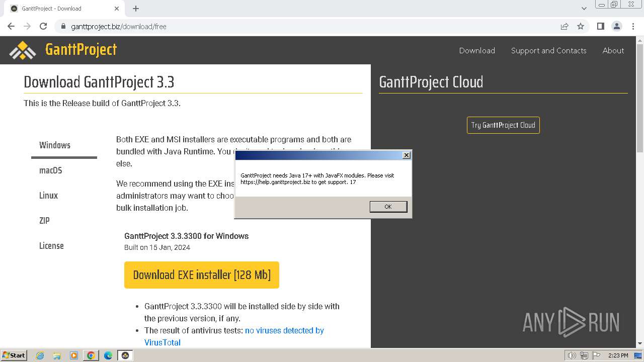The width and height of the screenshot is (644, 362).
Task: Open Internet Explorer from taskbar
Action: point(40,355)
